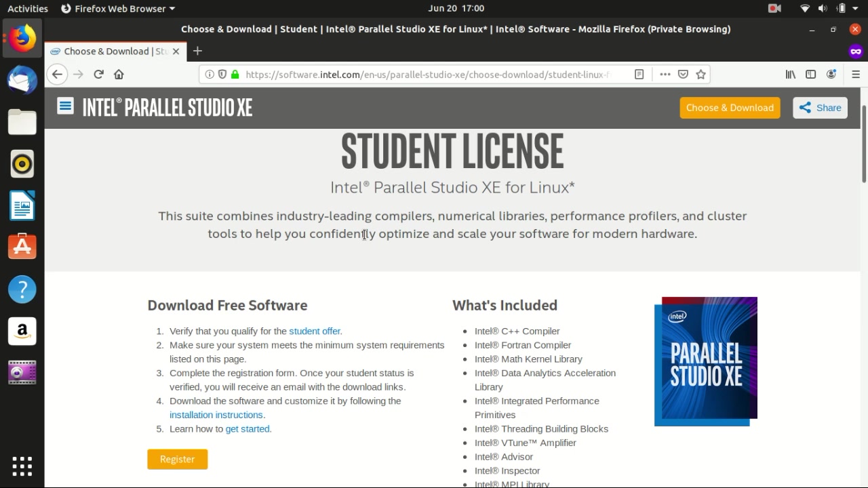Open Thunderbird mail from the dock
The image size is (868, 488).
[22, 80]
